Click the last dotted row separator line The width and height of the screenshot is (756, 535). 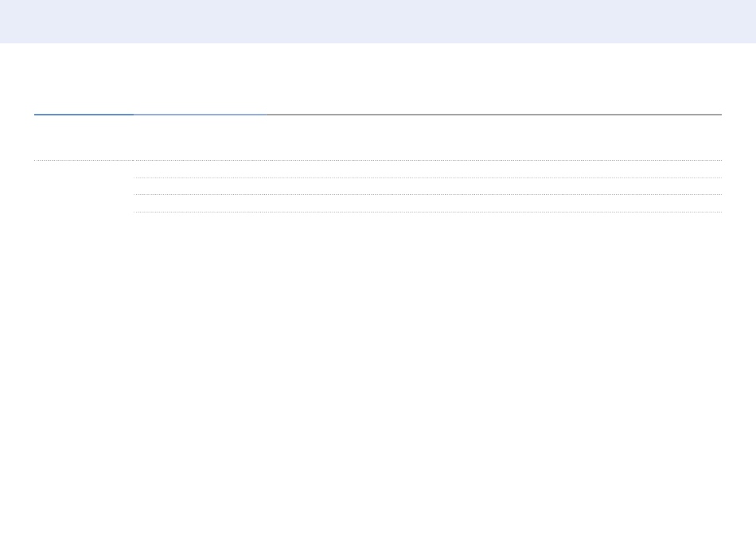click(427, 212)
